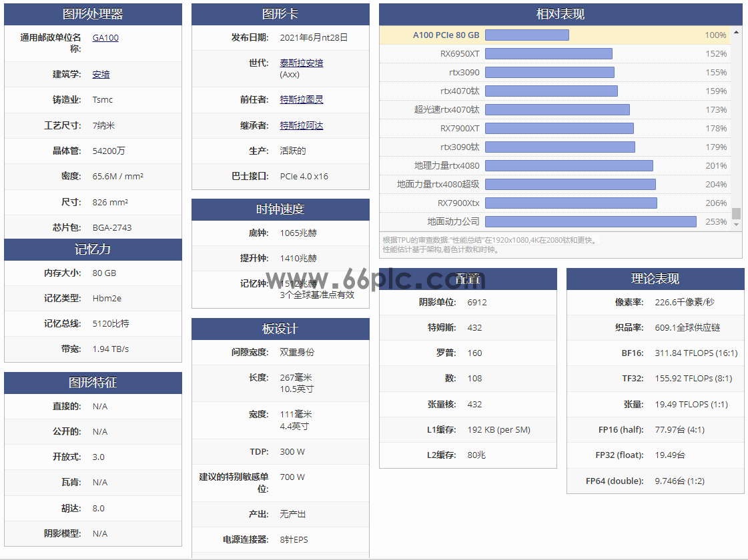
Task: Click the 图形处理器 section header
Action: pos(93,14)
